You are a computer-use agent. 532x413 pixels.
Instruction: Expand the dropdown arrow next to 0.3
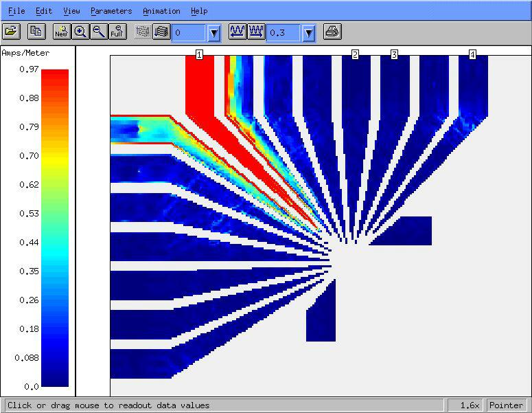(308, 32)
